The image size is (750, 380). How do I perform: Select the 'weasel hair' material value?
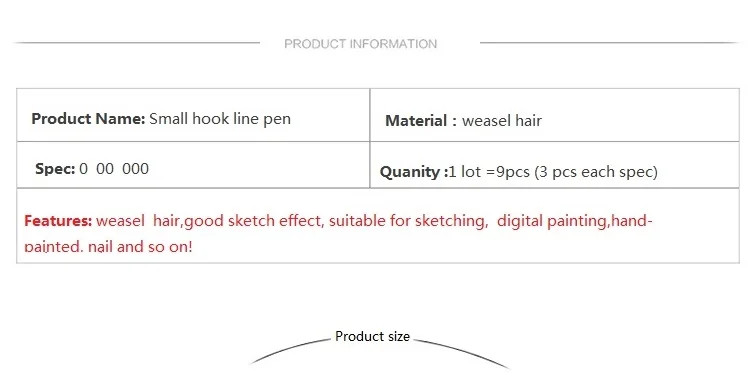coord(502,121)
